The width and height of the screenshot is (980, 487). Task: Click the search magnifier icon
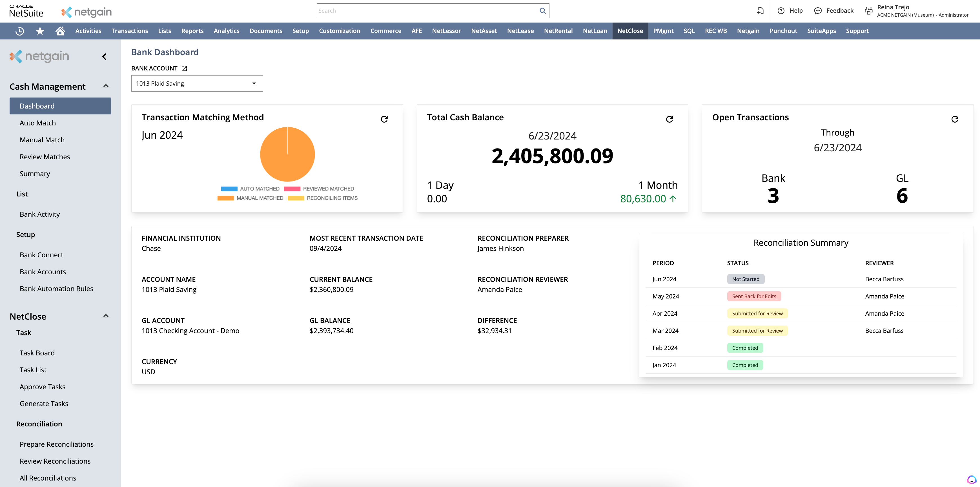click(x=542, y=10)
